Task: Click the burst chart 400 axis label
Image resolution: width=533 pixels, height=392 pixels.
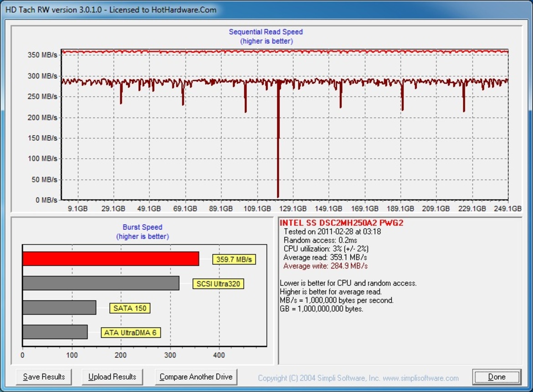Action: click(x=219, y=355)
